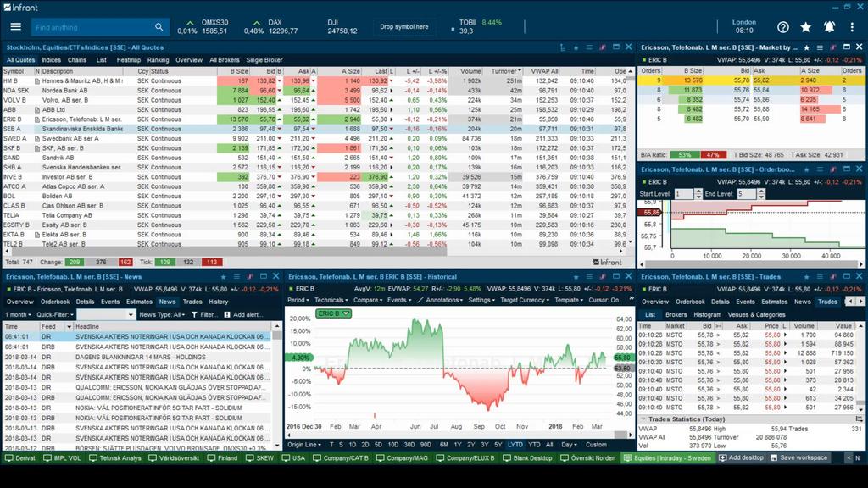Viewport: 868px width, 488px height.
Task: Select 5Y chart period
Action: [498, 445]
